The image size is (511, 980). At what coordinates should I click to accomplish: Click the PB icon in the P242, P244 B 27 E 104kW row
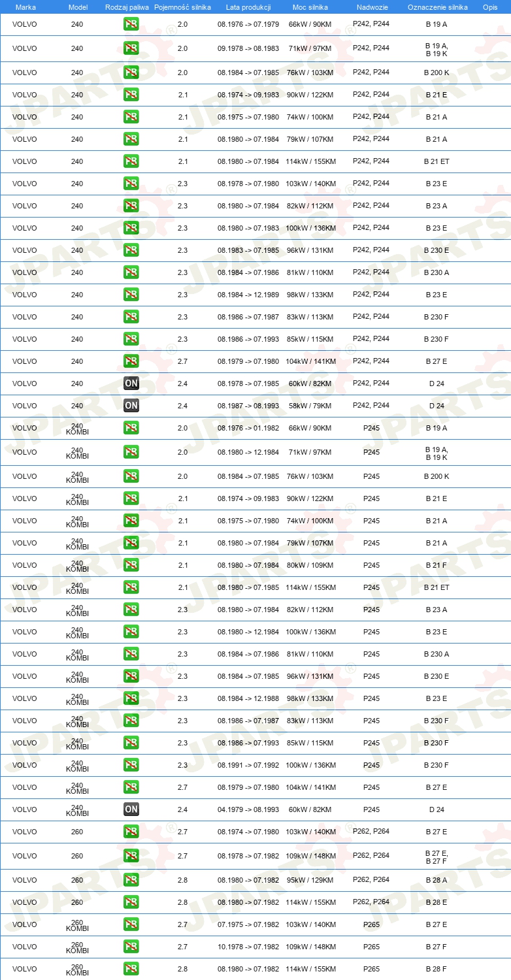point(131,361)
